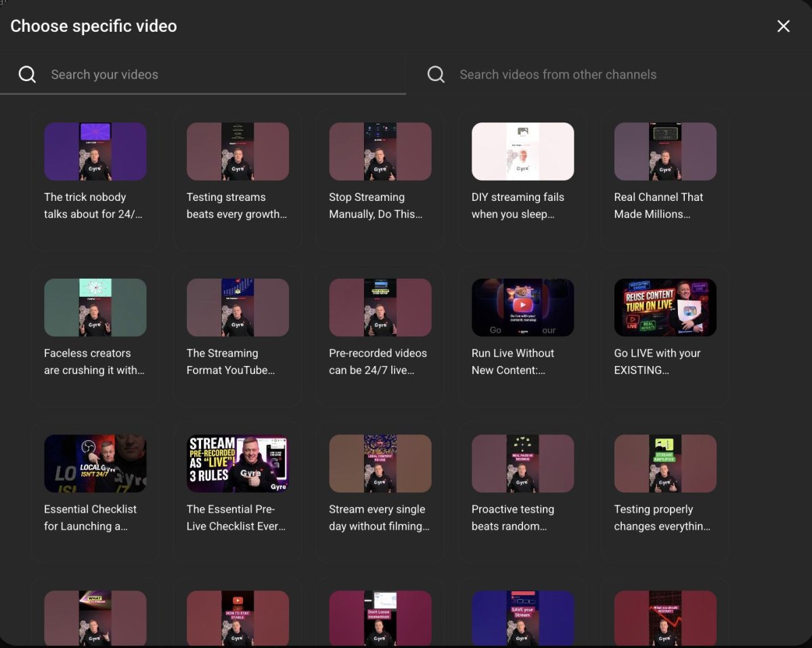The height and width of the screenshot is (648, 812).
Task: Click title text 'DIY streaming fails when you sleep…'
Action: (x=518, y=206)
